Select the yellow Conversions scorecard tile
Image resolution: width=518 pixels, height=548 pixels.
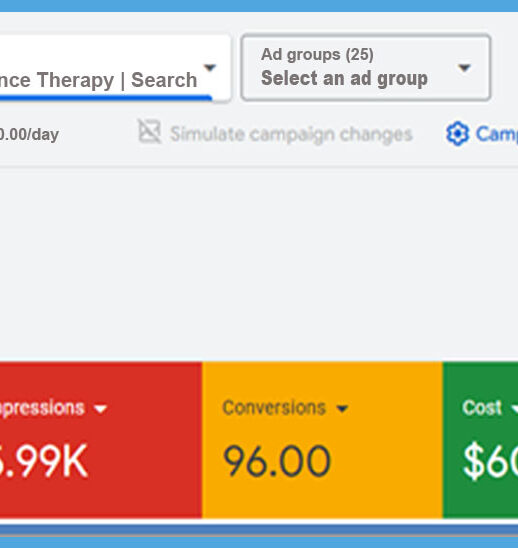[322, 440]
